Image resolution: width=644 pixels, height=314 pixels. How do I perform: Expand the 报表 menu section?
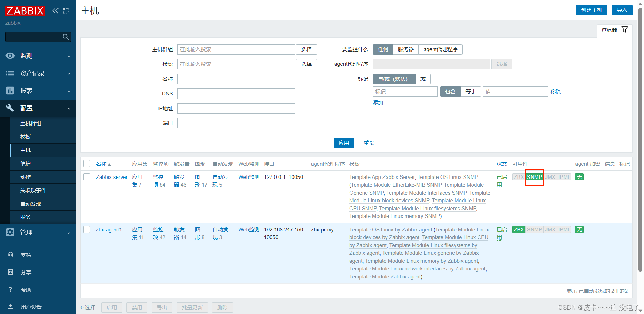[38, 91]
